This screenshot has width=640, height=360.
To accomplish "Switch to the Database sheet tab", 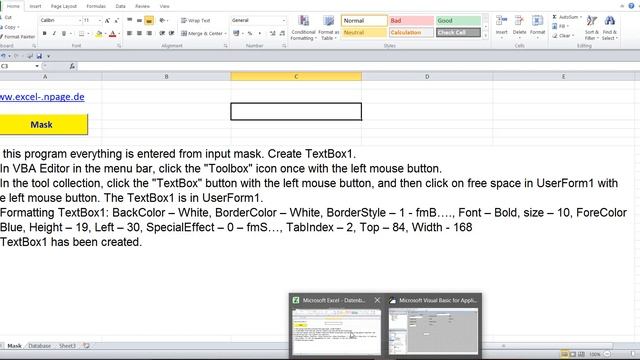I will (x=40, y=346).
